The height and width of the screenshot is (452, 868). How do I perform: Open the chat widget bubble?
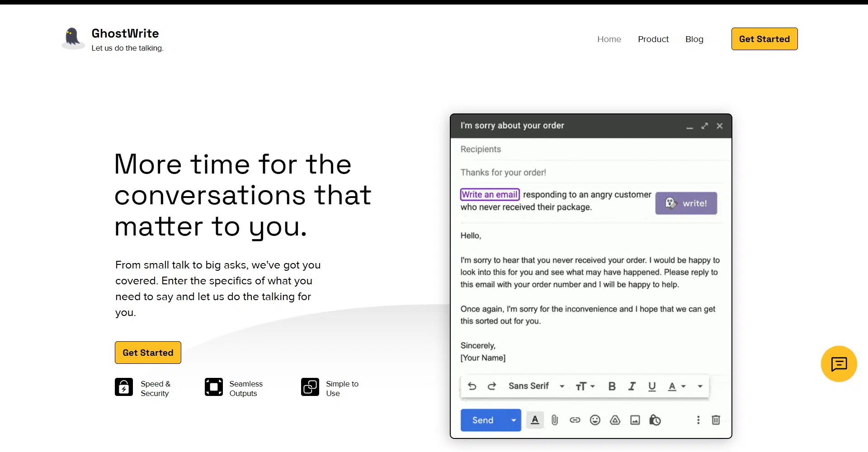839,364
